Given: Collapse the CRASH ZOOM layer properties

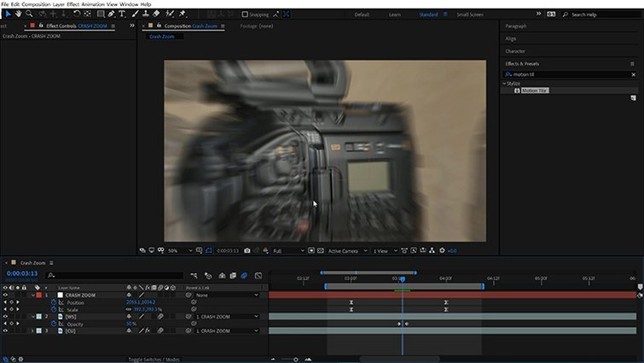Looking at the screenshot, I should [x=33, y=296].
